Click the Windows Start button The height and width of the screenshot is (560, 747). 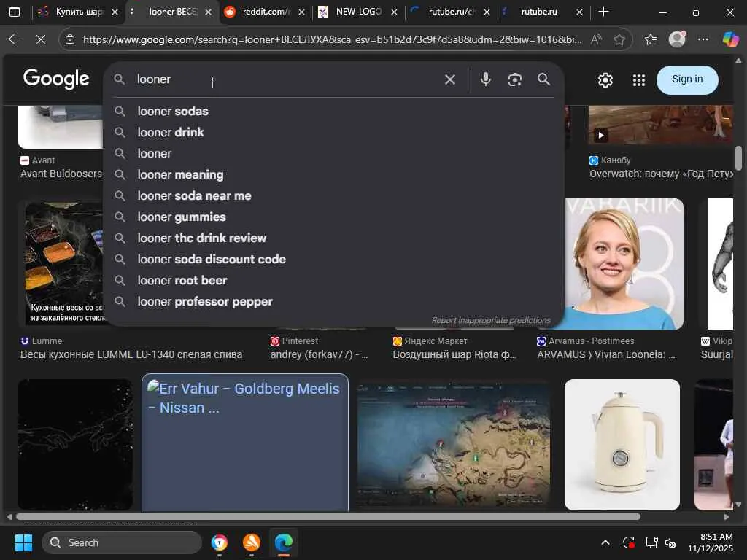click(x=23, y=542)
